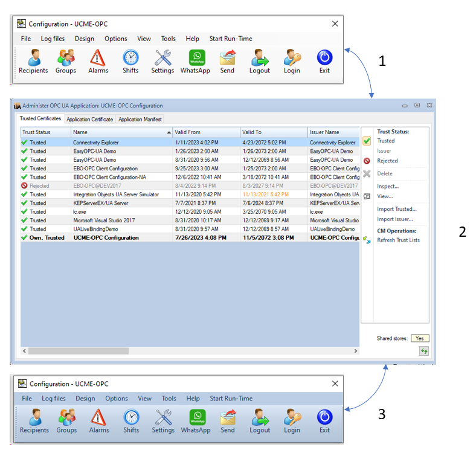
Task: Select the Trusted Certificates tab
Action: point(40,118)
